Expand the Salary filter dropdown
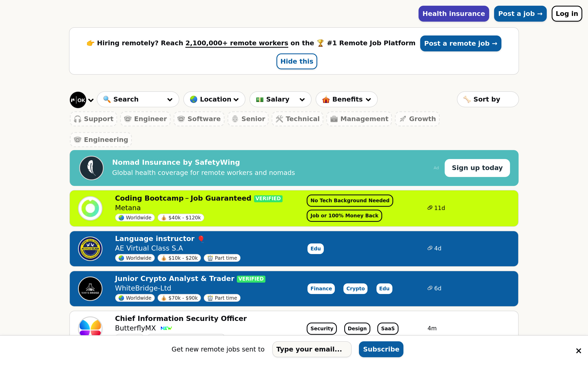Image resolution: width=588 pixels, height=367 pixels. (280, 99)
